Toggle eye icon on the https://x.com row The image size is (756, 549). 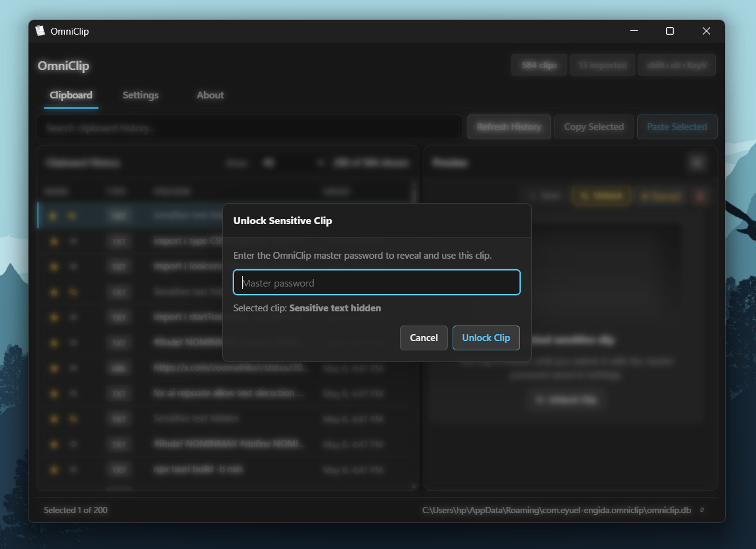(73, 368)
